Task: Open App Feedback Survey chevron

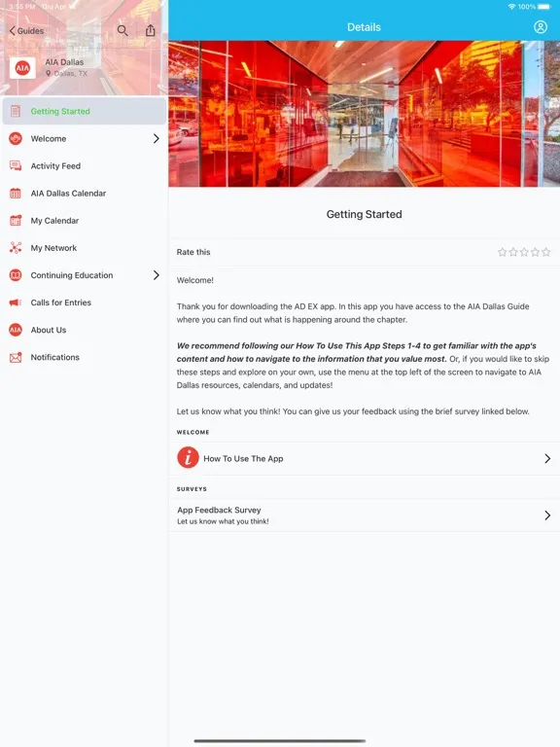Action: click(547, 515)
